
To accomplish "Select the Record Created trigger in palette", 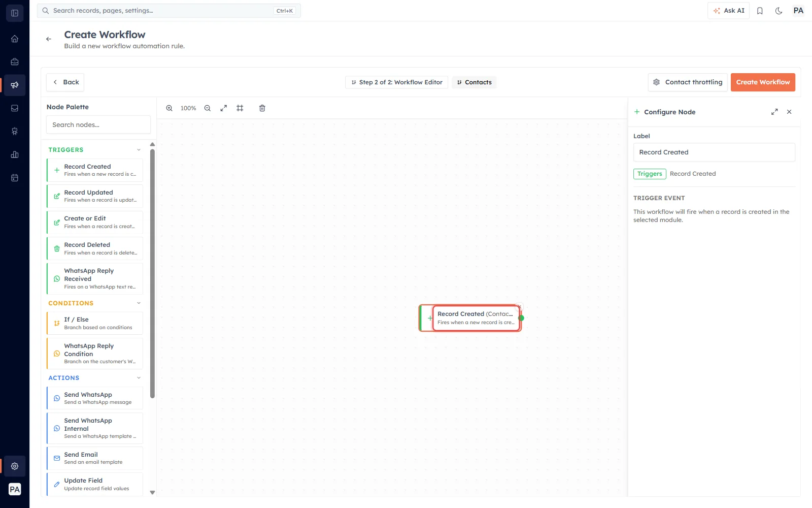I will click(95, 170).
